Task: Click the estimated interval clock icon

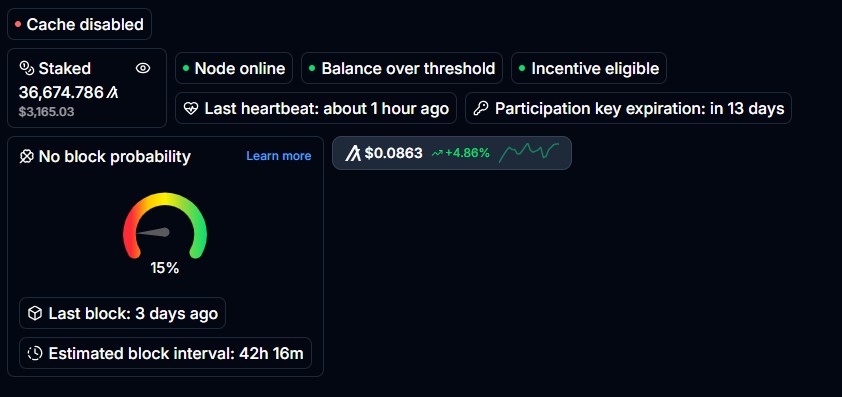Action: coord(35,353)
